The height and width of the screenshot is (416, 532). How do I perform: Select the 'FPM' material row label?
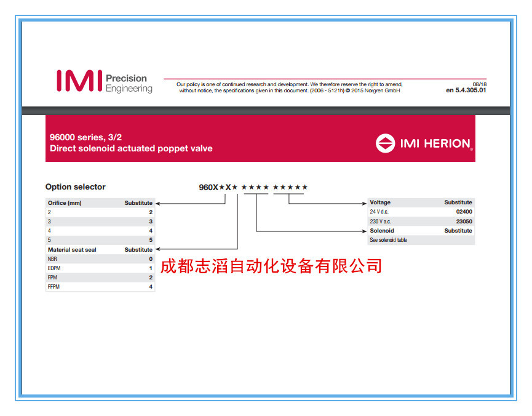tap(52, 278)
